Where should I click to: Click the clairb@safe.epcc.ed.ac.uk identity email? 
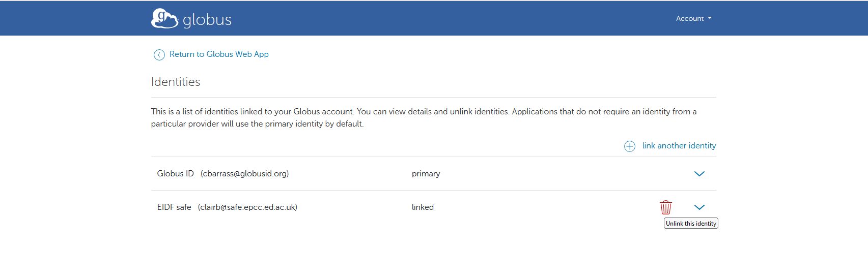coord(247,207)
